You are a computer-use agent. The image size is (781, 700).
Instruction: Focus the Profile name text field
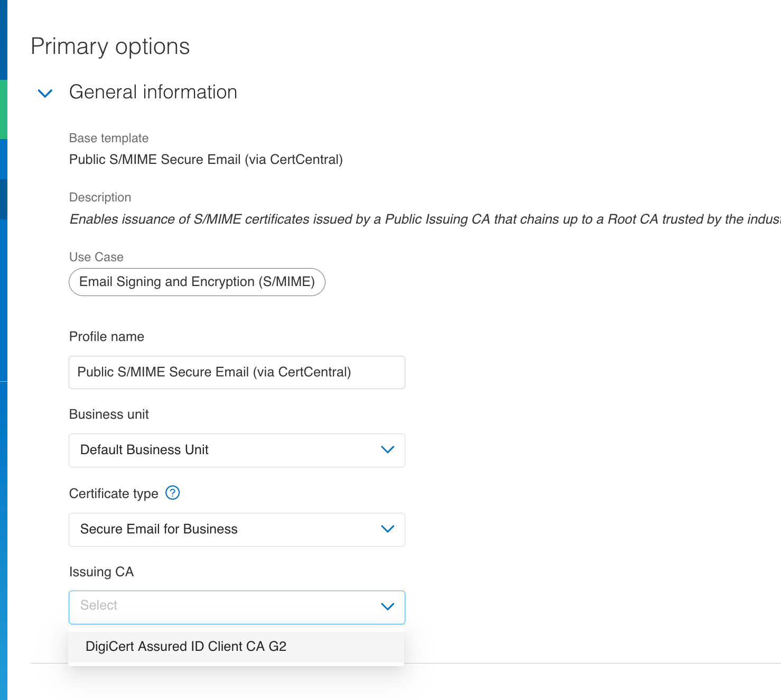[x=237, y=372]
